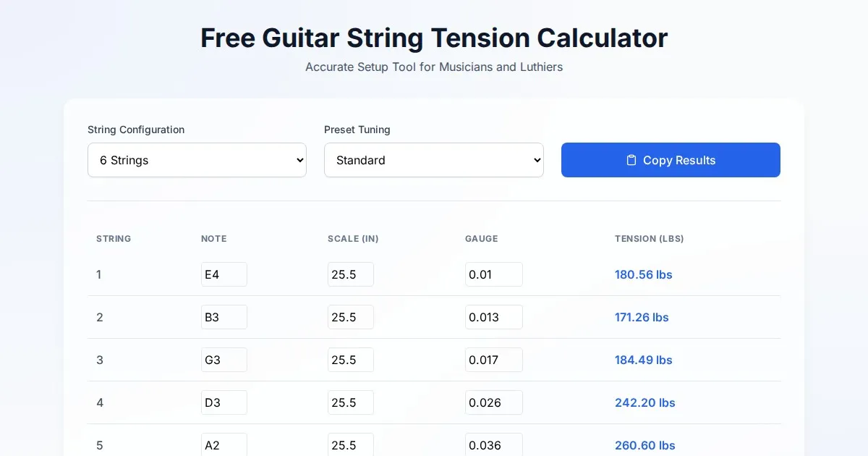Select the 0.017 gauge input
The image size is (868, 456).
pyautogui.click(x=493, y=360)
